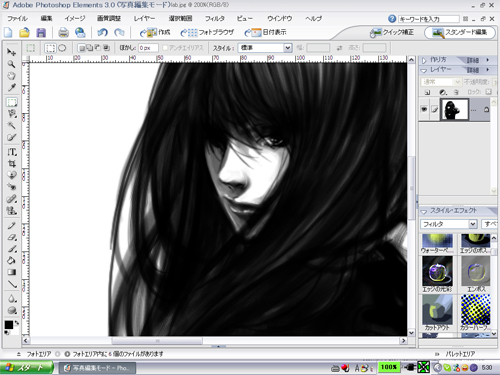This screenshot has height=375, width=500.
Task: Set subtract from selection mode
Action: tap(98, 48)
